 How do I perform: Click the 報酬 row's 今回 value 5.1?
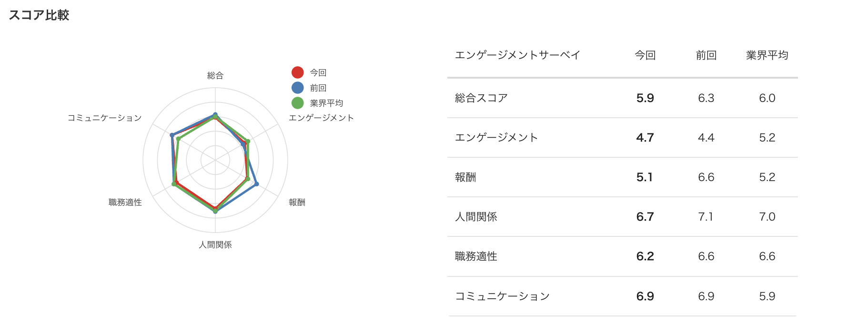(x=645, y=177)
